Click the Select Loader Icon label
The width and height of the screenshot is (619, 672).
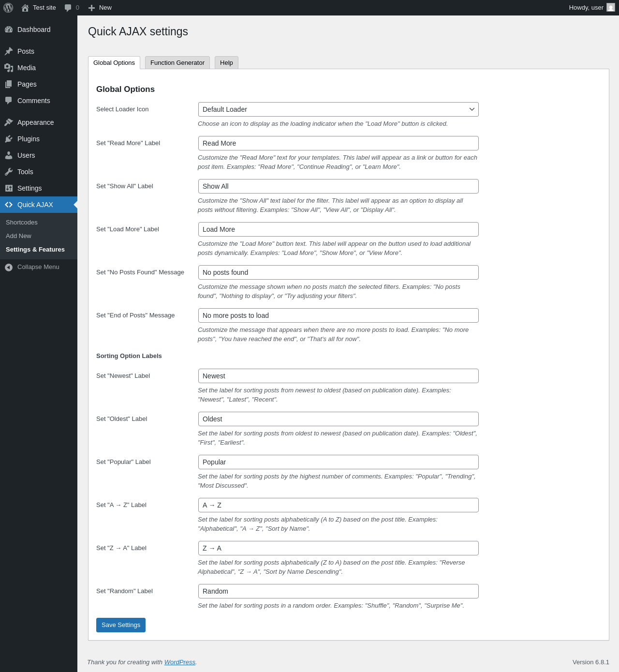(122, 109)
